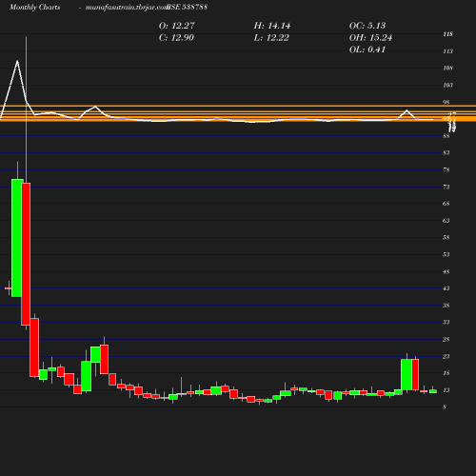Click the 8 price axis label
This screenshot has height=476, width=476.
tap(445, 407)
